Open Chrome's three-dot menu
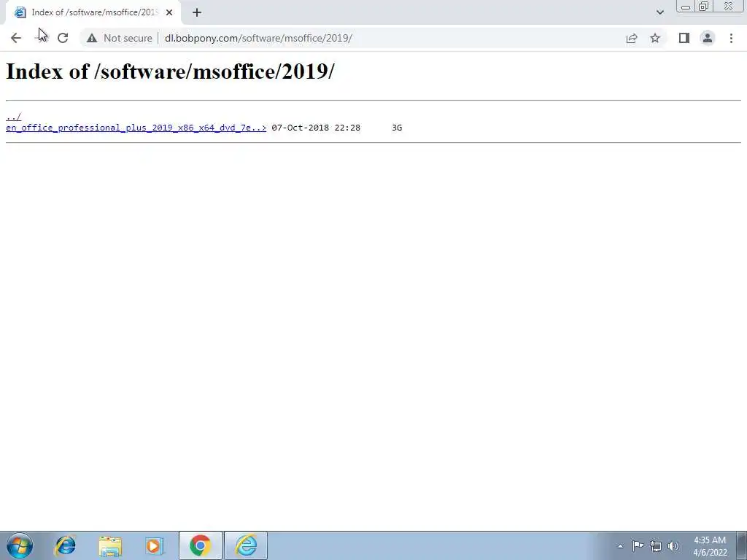 [x=731, y=38]
